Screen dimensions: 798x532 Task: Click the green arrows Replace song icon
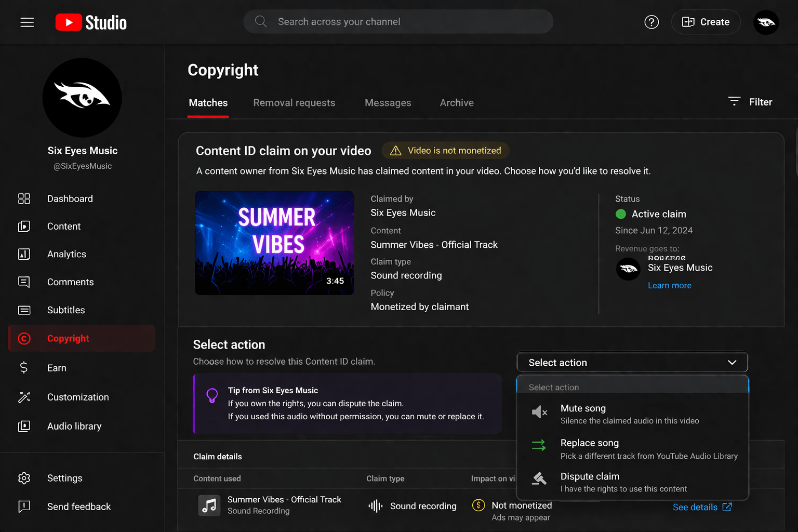539,445
